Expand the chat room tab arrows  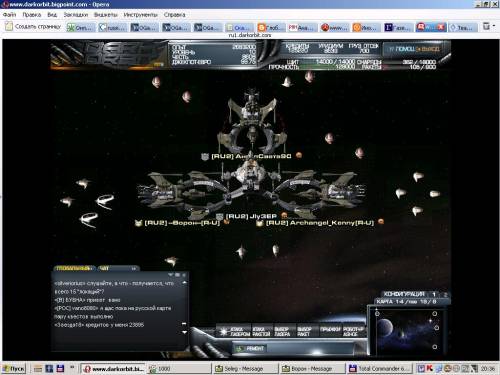(x=134, y=268)
